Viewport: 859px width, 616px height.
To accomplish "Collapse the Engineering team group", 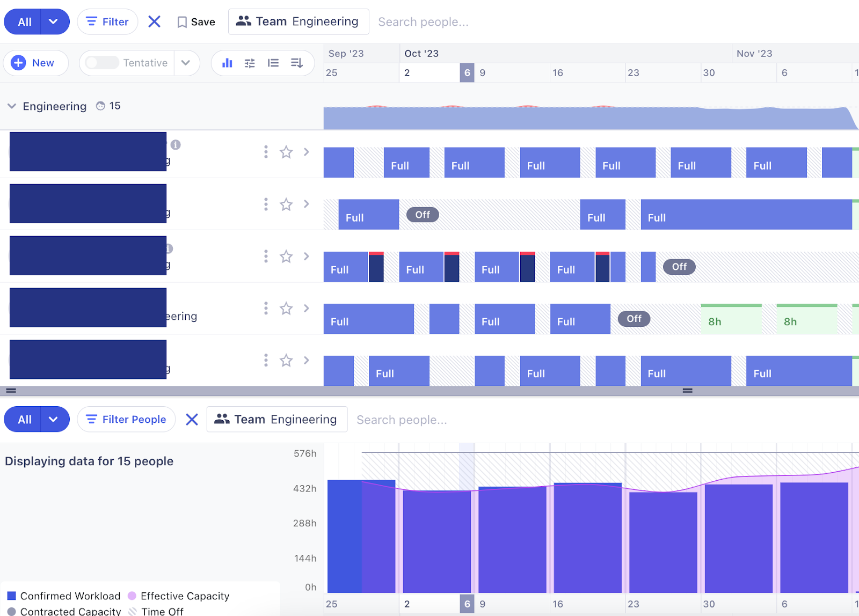I will pyautogui.click(x=12, y=106).
